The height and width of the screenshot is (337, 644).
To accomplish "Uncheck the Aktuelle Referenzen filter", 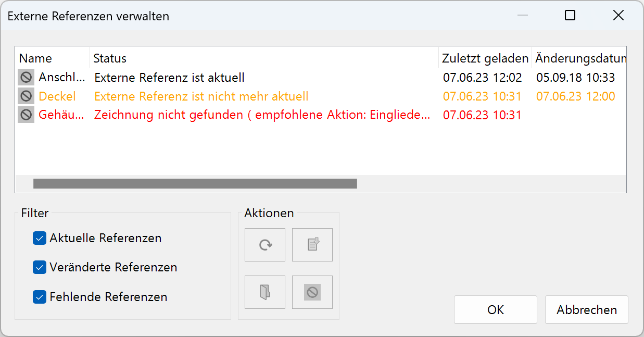I will coord(40,238).
